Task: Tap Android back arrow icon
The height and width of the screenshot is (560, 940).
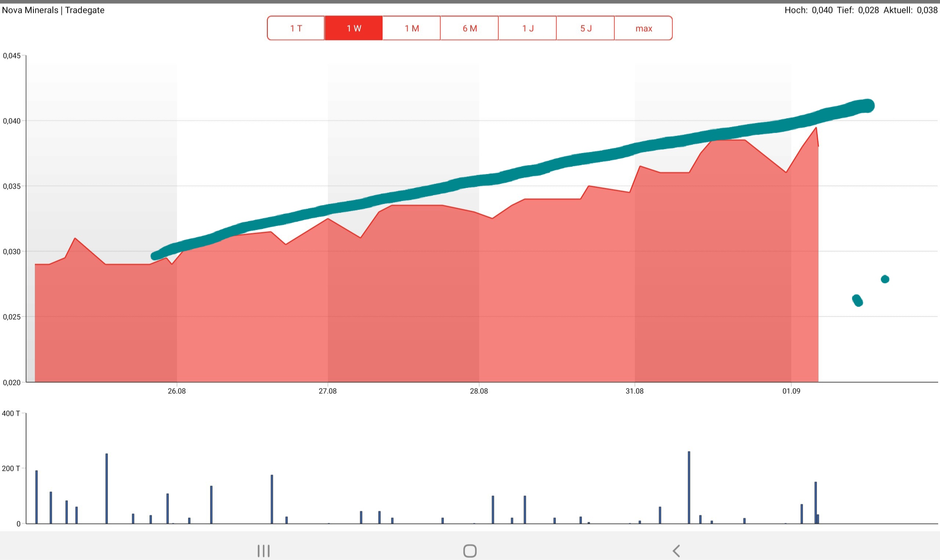Action: 676,550
